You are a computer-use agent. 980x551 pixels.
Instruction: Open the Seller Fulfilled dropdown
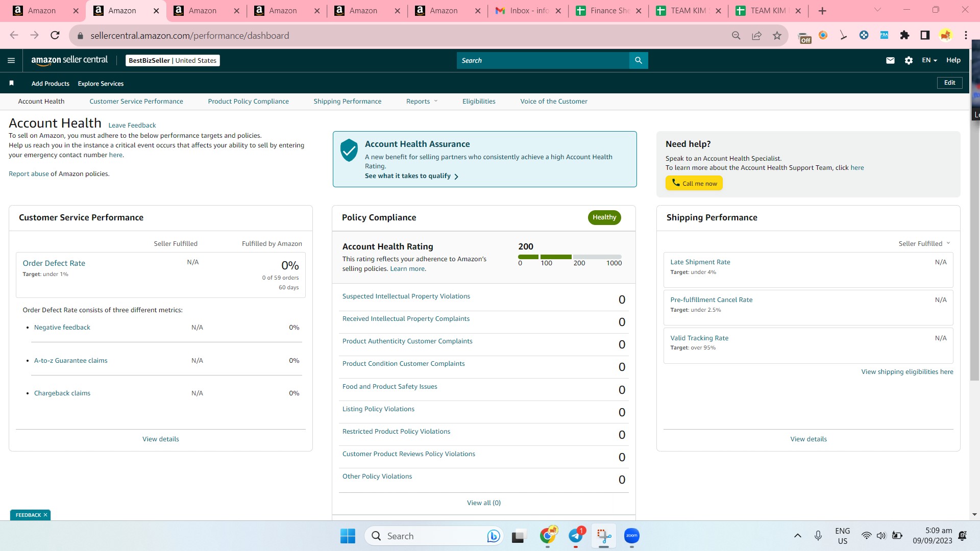[x=924, y=243]
